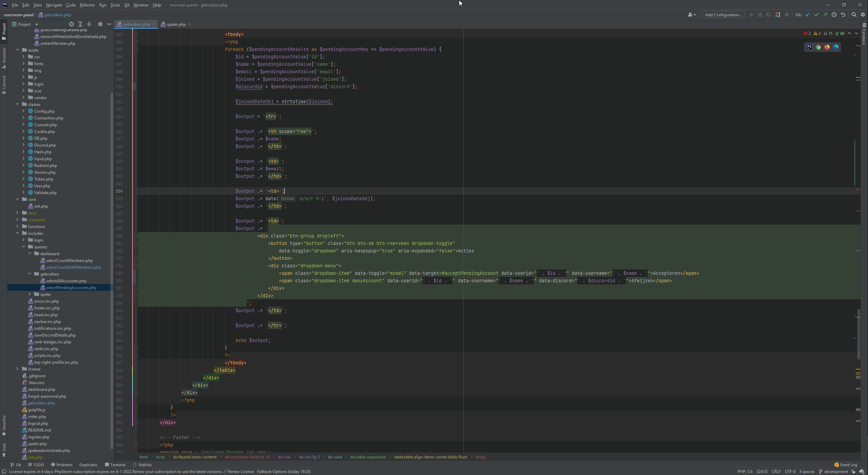Image resolution: width=868 pixels, height=475 pixels.
Task: Open preview in Chrome browser icon
Action: click(818, 47)
